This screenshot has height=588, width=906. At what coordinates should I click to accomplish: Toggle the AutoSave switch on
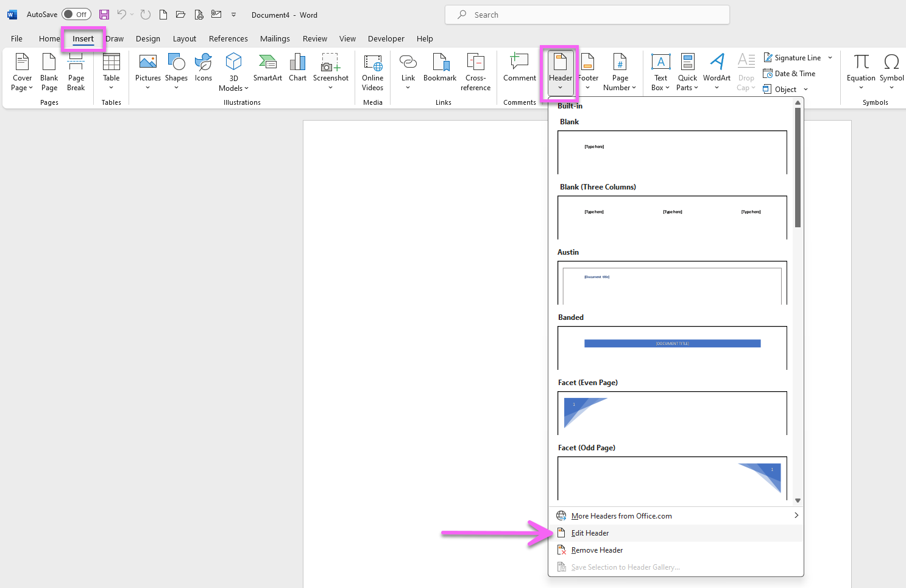tap(76, 14)
